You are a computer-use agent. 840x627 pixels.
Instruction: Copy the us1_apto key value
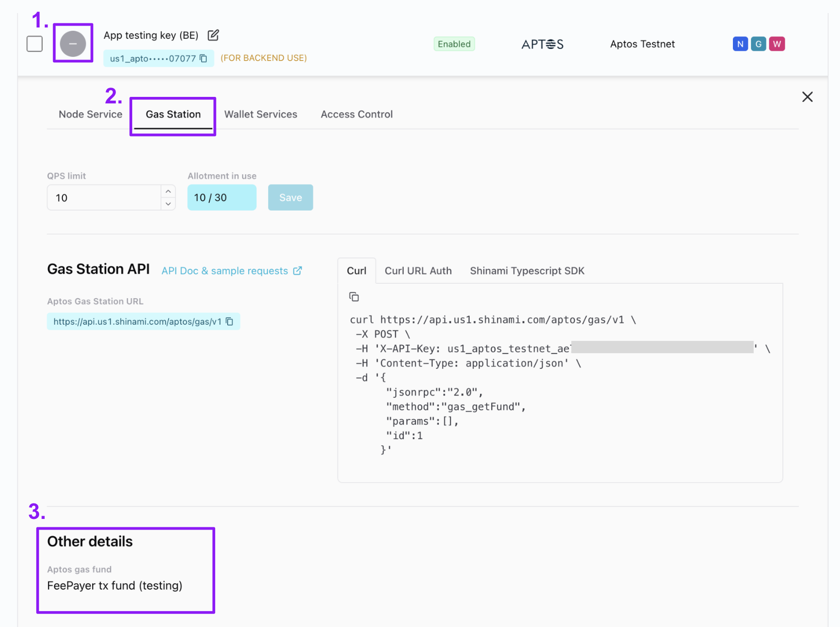point(203,58)
